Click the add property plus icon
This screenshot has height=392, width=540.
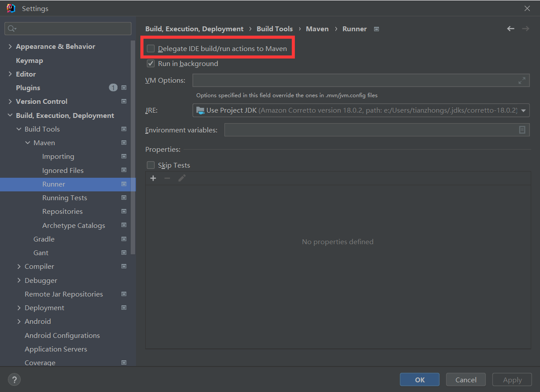coord(153,178)
